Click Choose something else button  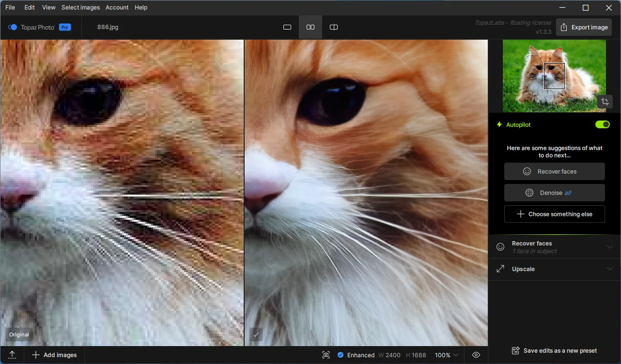pos(554,214)
